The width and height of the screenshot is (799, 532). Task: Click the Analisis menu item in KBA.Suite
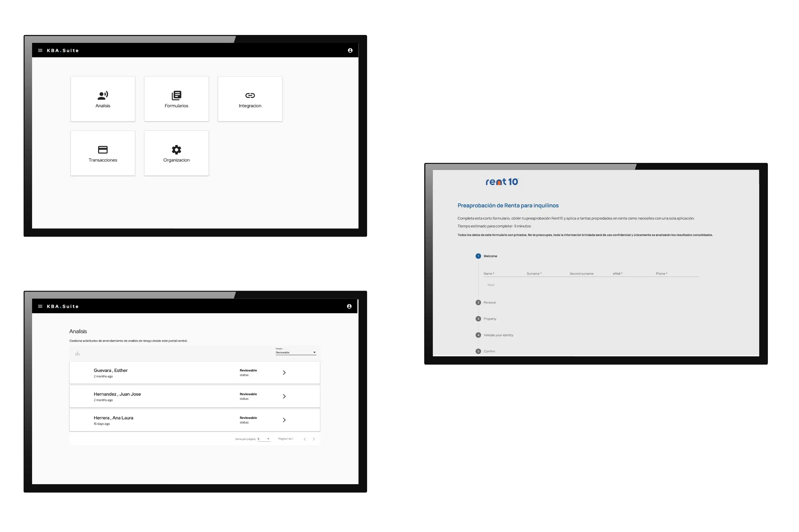coord(102,98)
